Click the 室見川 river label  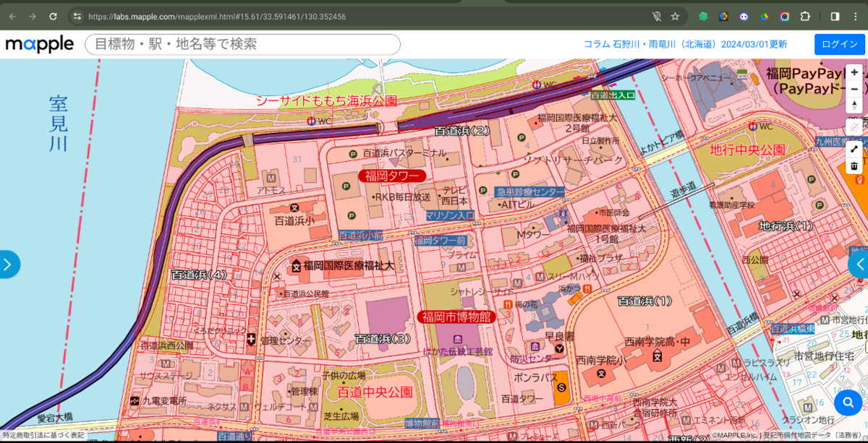(58, 124)
